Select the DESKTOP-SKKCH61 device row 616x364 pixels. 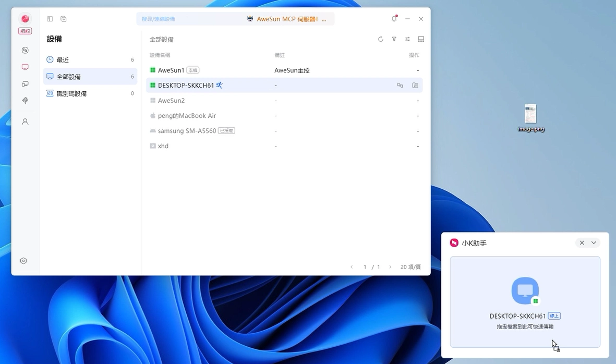pyautogui.click(x=284, y=85)
